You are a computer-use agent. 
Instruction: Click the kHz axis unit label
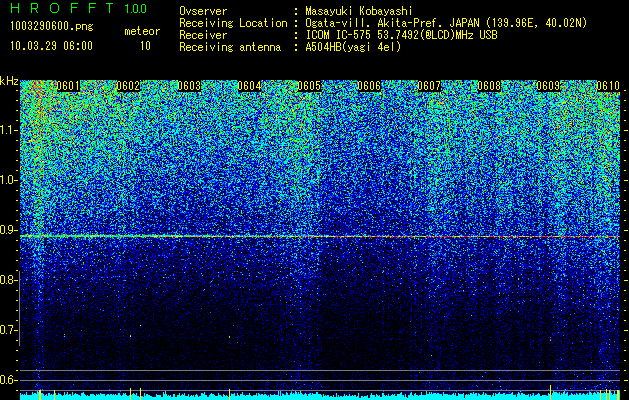9,81
